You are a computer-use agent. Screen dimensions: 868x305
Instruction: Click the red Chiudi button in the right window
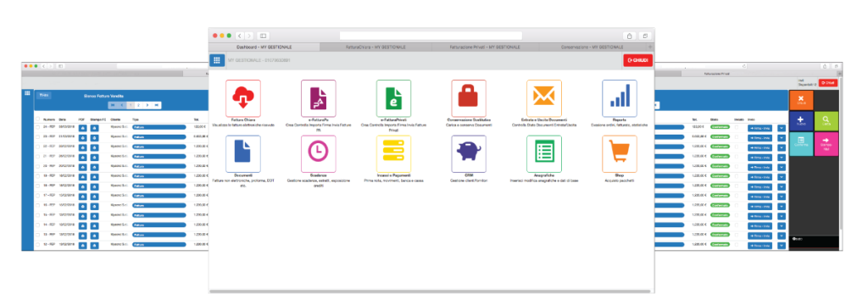pos(828,82)
